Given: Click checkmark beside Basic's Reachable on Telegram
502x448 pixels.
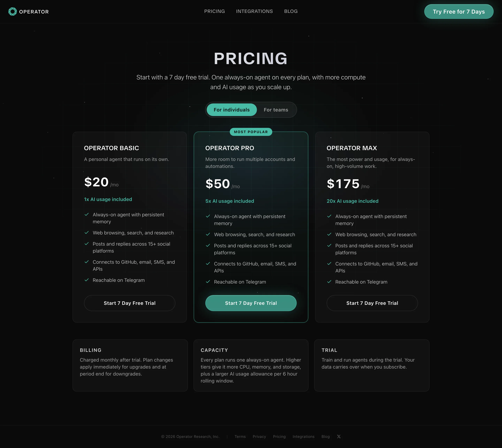Looking at the screenshot, I should [86, 280].
